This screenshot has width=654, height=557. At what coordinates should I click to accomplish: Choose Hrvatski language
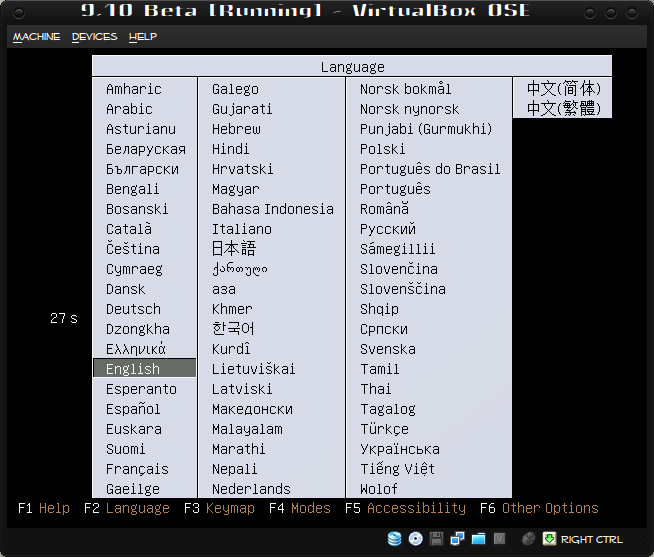(243, 169)
